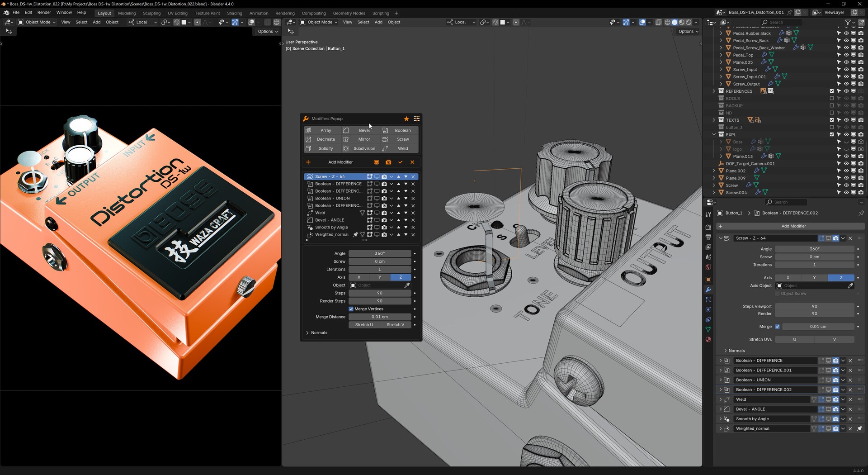Image resolution: width=868 pixels, height=475 pixels.
Task: Toggle all modifiers render orange camera icon
Action: point(388,162)
